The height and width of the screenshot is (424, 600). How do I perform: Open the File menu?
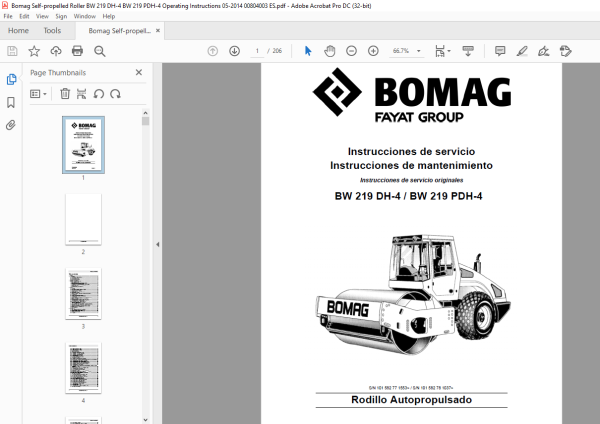pyautogui.click(x=8, y=16)
